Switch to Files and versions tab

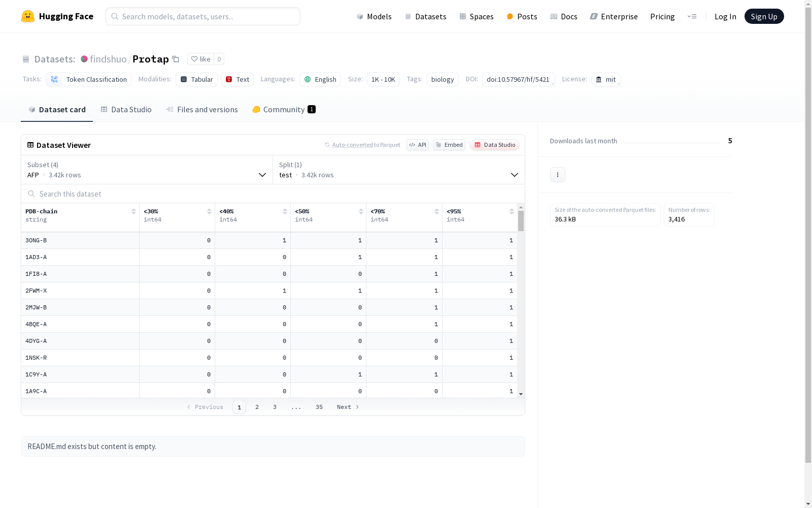point(202,109)
